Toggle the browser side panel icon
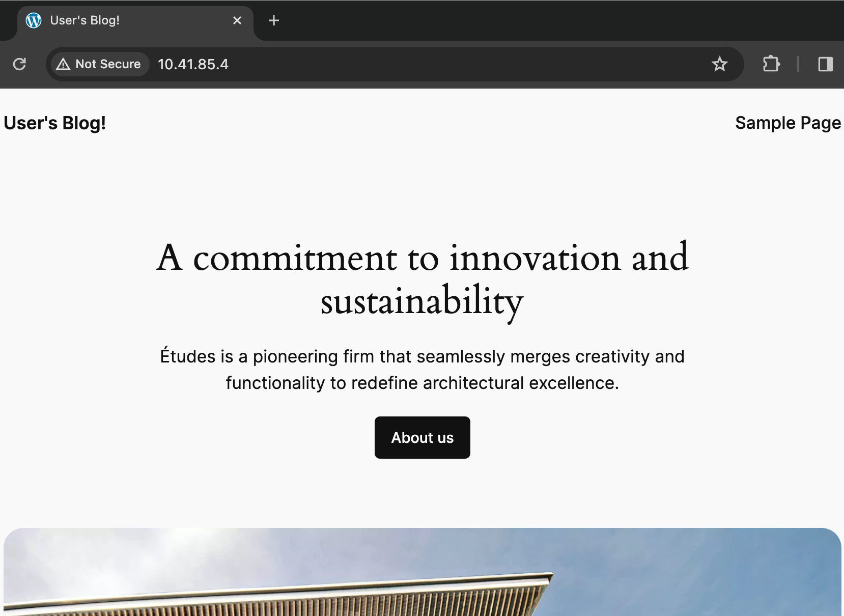 coord(825,64)
